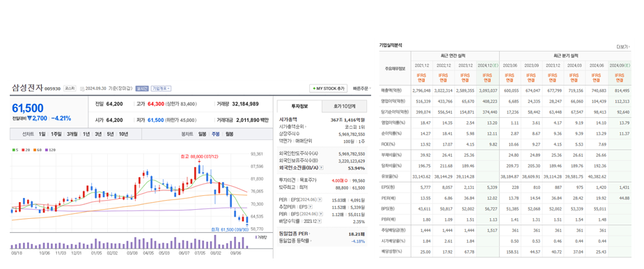Click MY STOCK 추가 button

[x=329, y=89]
